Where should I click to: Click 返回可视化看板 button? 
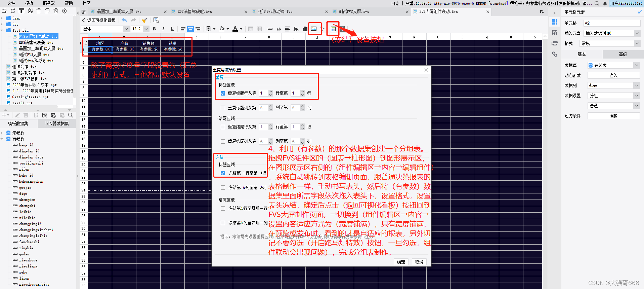[99, 20]
